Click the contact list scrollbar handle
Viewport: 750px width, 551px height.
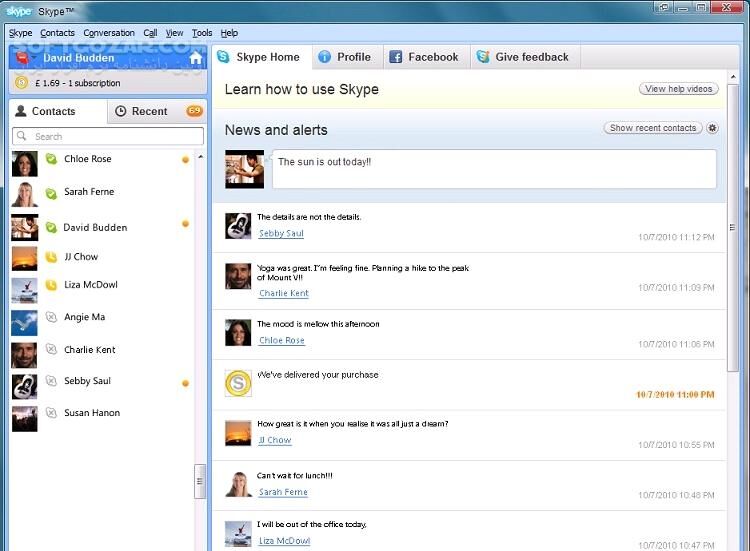pyautogui.click(x=200, y=481)
